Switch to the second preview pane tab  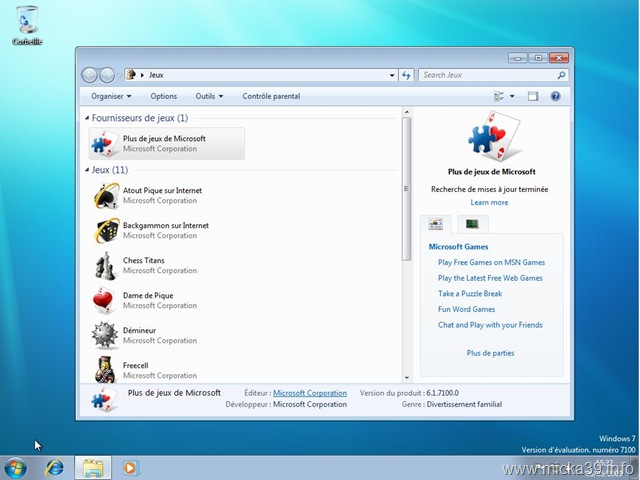(x=472, y=224)
